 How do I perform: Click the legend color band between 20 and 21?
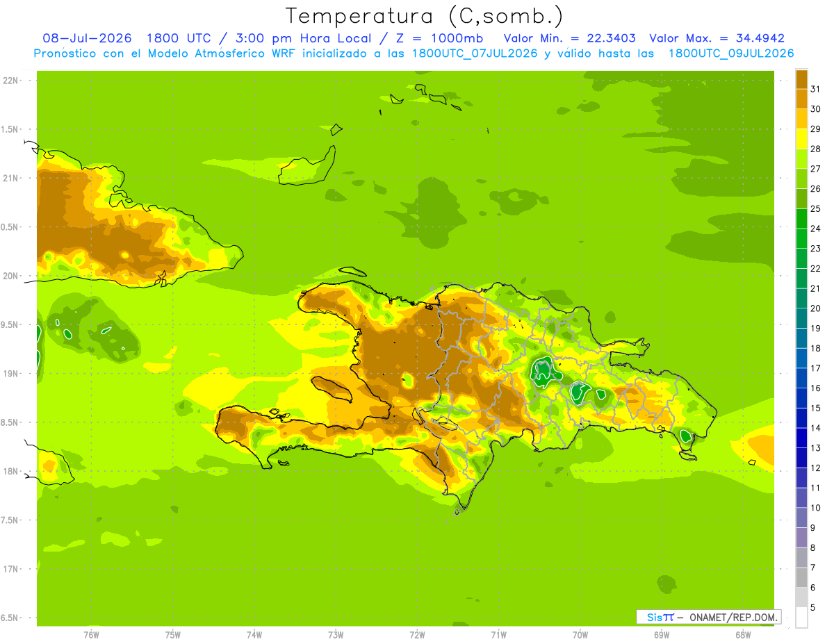pos(801,299)
